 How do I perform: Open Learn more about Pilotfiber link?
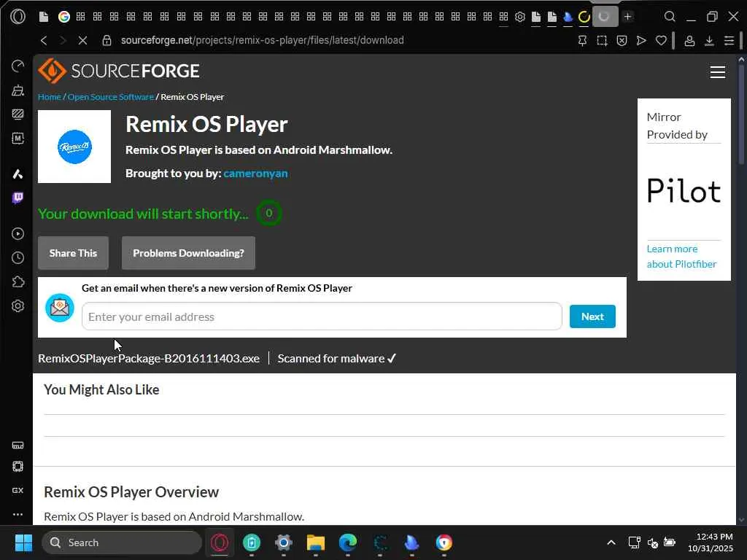tap(681, 256)
